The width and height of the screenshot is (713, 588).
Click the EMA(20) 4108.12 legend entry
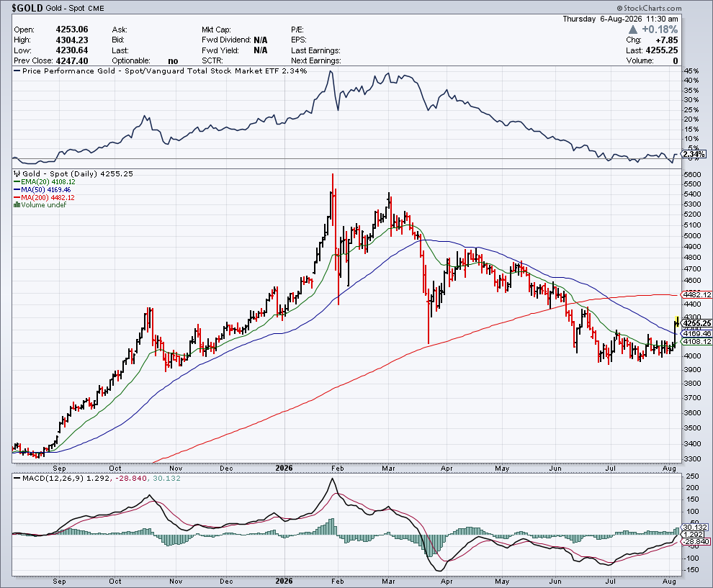pyautogui.click(x=45, y=182)
